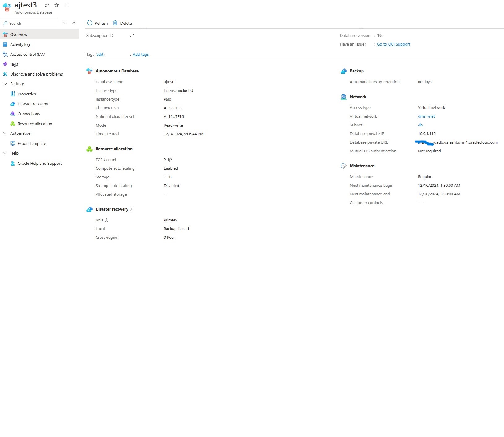
Task: Pin the ajtest3 resource
Action: (x=47, y=5)
